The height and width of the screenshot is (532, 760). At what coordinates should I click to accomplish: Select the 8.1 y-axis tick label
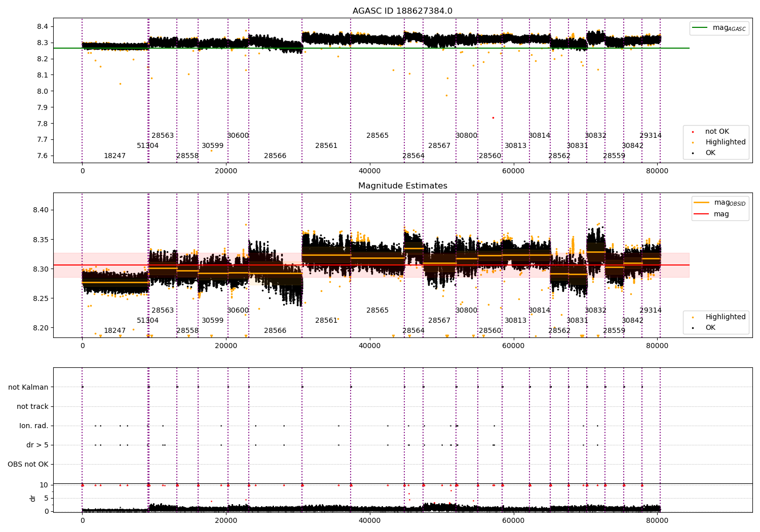click(x=43, y=75)
